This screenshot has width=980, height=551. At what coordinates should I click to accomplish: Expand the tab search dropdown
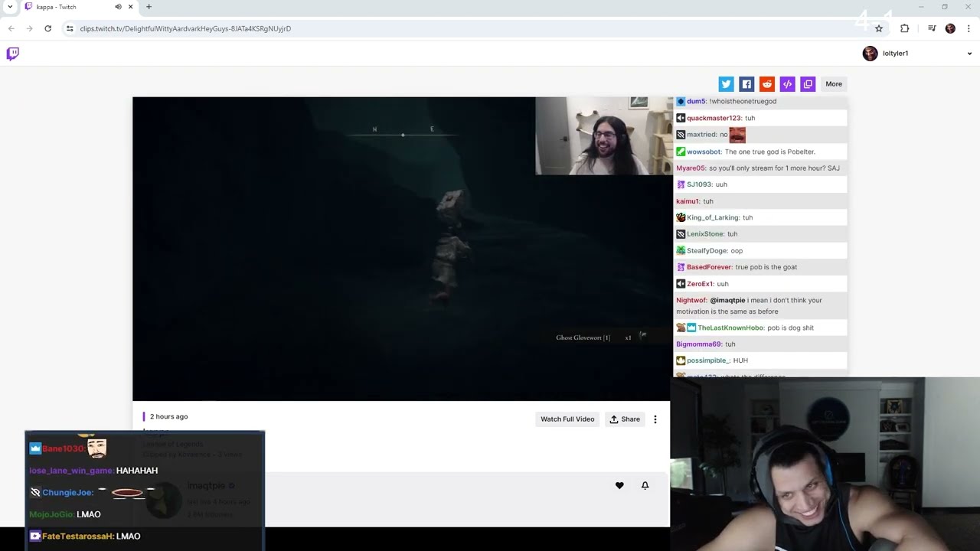point(10,7)
